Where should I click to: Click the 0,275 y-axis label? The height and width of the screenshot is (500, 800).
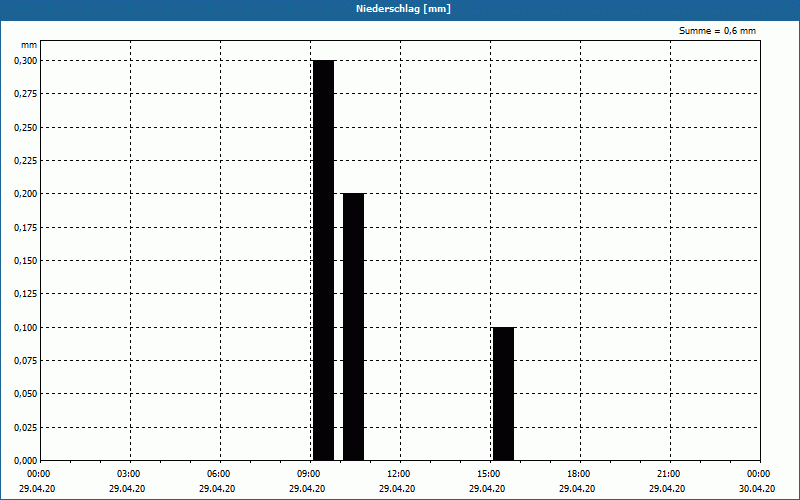click(26, 94)
